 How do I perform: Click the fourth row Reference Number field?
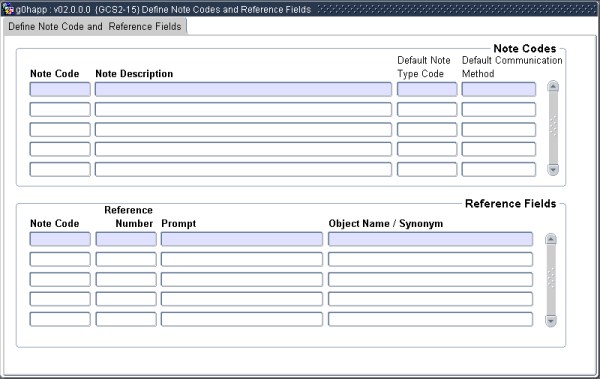(126, 299)
